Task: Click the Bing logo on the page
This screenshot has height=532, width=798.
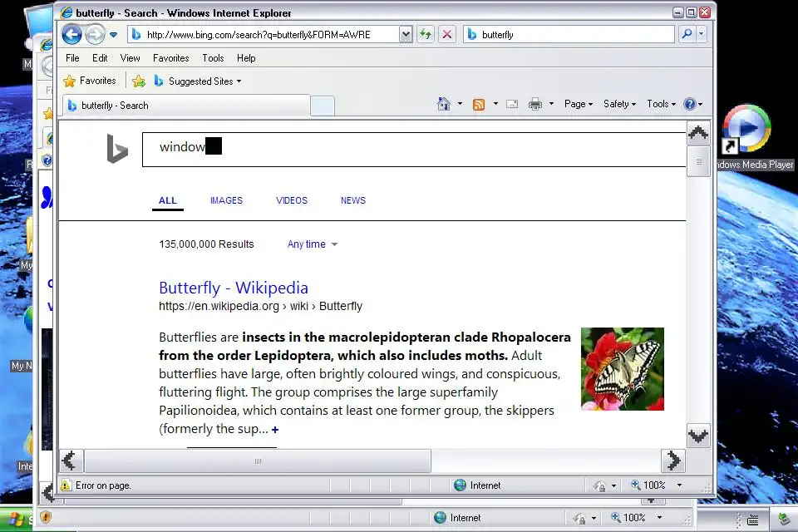Action: click(x=117, y=149)
